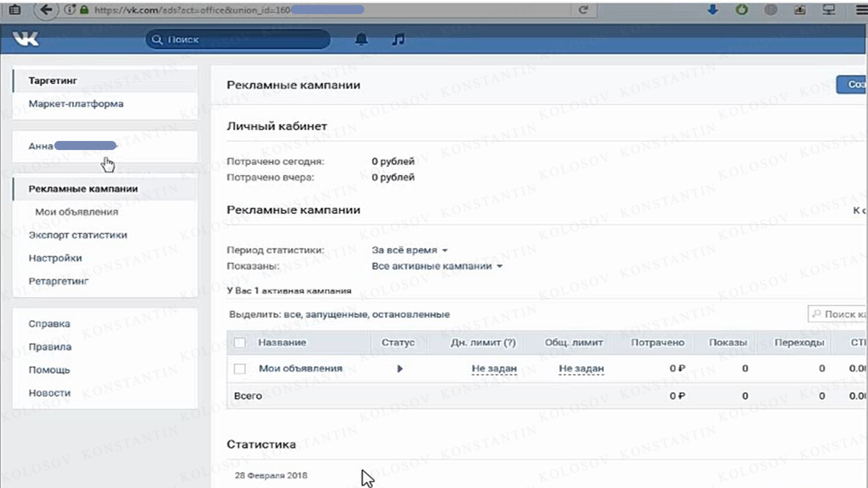Start the Мои объявления campaign play icon
This screenshot has height=488, width=868.
click(x=400, y=369)
